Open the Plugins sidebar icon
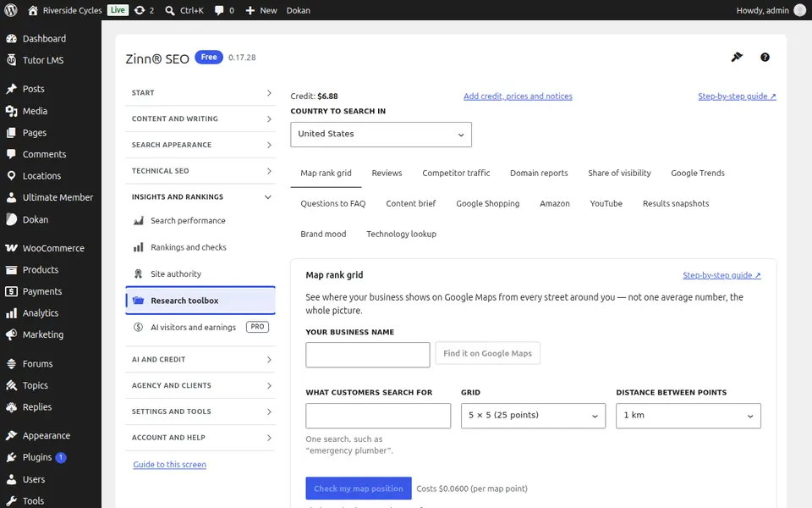 point(11,457)
